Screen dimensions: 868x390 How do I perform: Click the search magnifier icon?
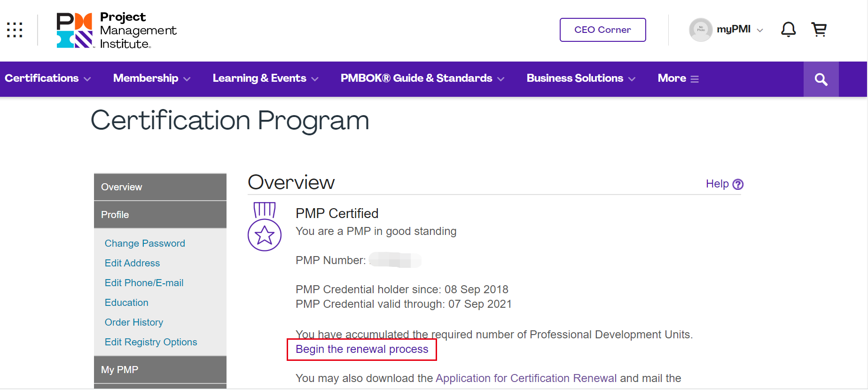pyautogui.click(x=821, y=79)
